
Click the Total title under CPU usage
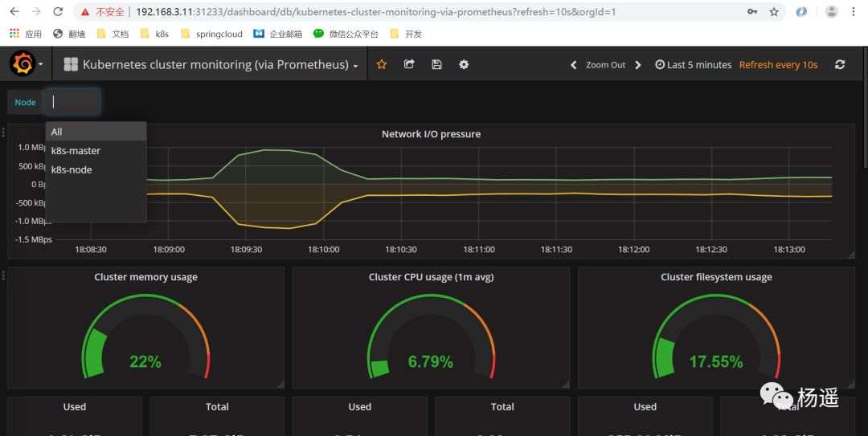coord(502,406)
